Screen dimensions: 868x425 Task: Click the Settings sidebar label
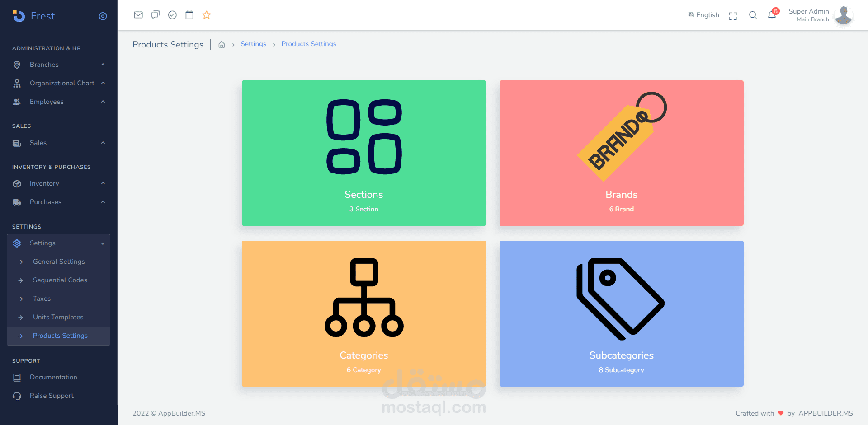pos(42,243)
